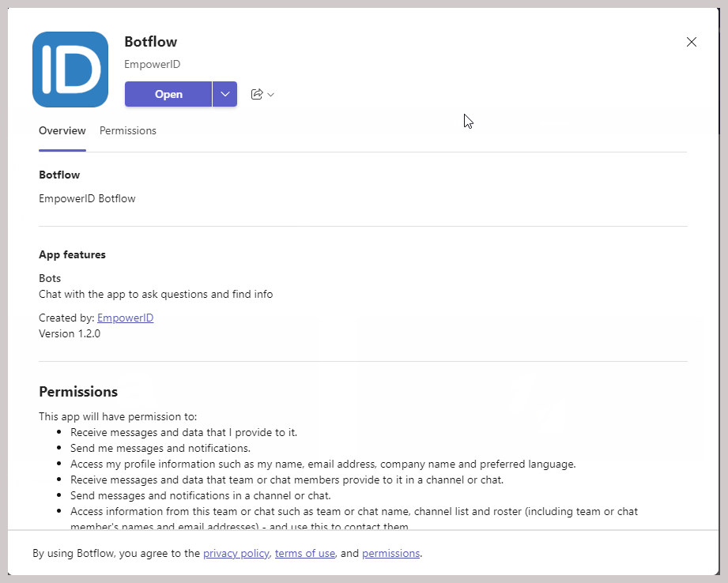Click the Permissions section heading

78,391
